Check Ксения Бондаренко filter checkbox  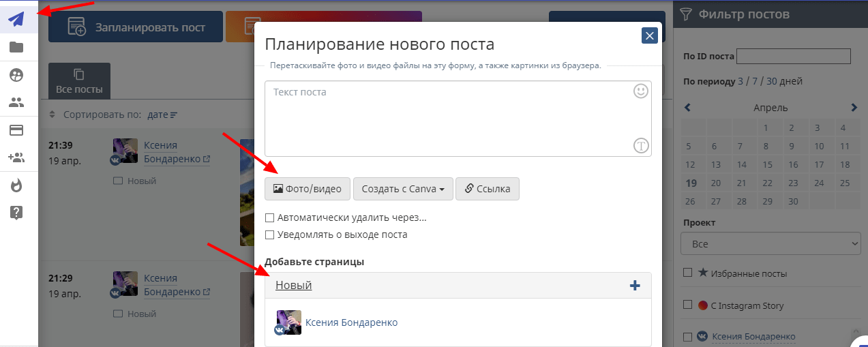pyautogui.click(x=687, y=336)
